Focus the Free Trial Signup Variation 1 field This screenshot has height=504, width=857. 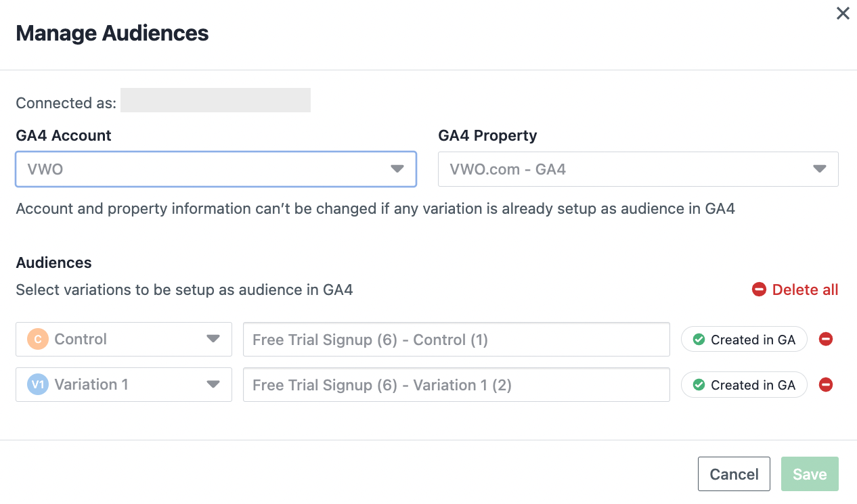[456, 385]
